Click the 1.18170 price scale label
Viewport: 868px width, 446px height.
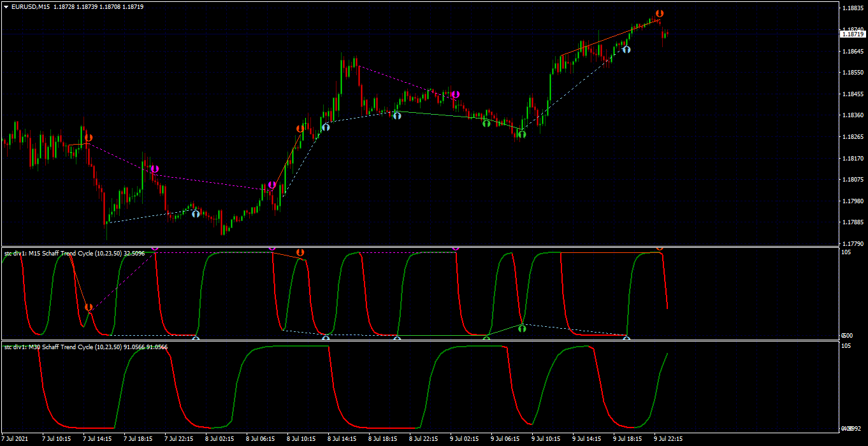coord(853,159)
